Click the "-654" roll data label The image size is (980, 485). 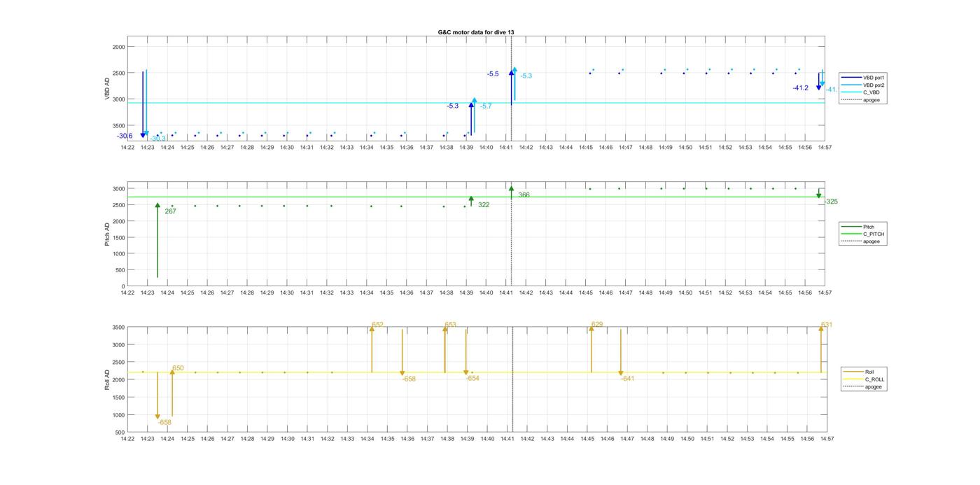tap(472, 378)
